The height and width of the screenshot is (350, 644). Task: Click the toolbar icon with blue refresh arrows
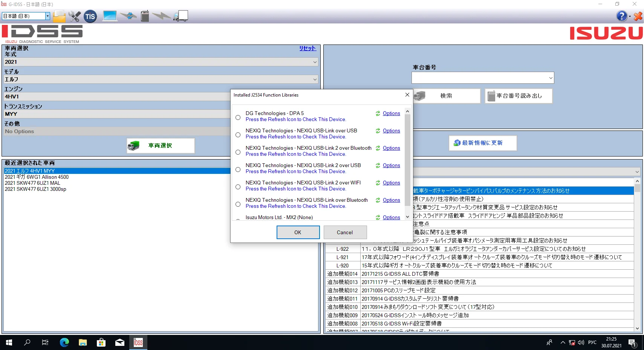click(x=129, y=16)
